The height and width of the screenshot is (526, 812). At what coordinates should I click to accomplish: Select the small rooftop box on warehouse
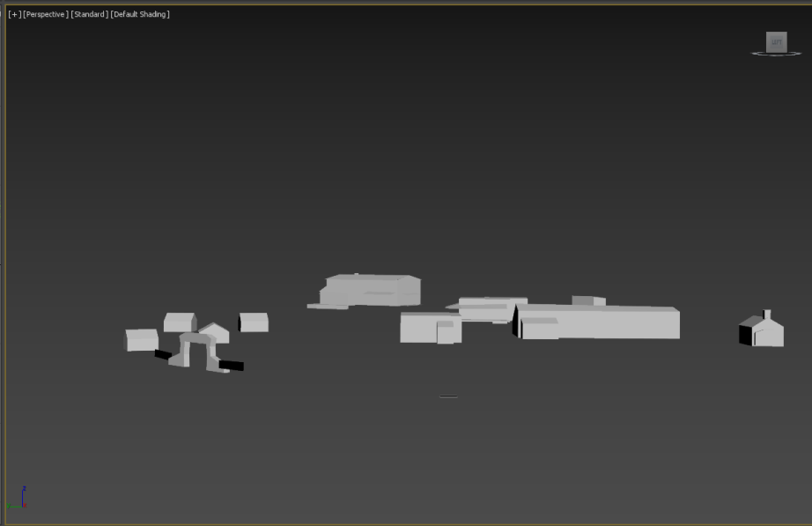pos(587,300)
